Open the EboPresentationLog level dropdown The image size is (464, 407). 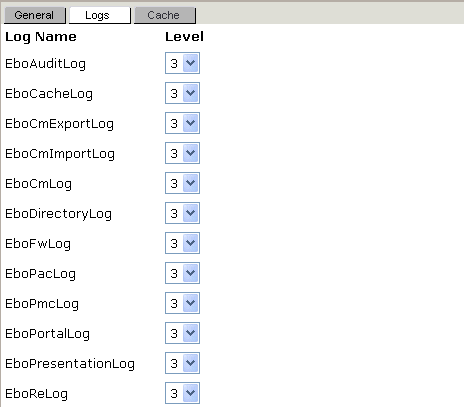(x=182, y=363)
